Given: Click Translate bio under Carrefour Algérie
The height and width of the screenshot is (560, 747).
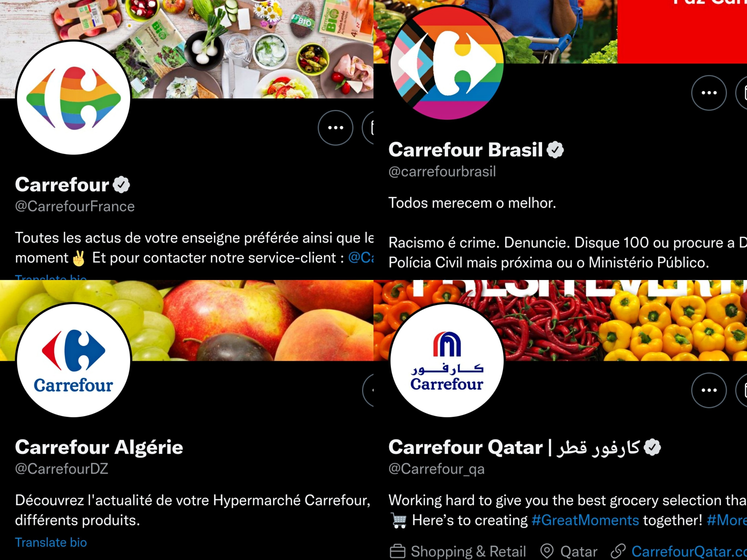Looking at the screenshot, I should click(51, 542).
